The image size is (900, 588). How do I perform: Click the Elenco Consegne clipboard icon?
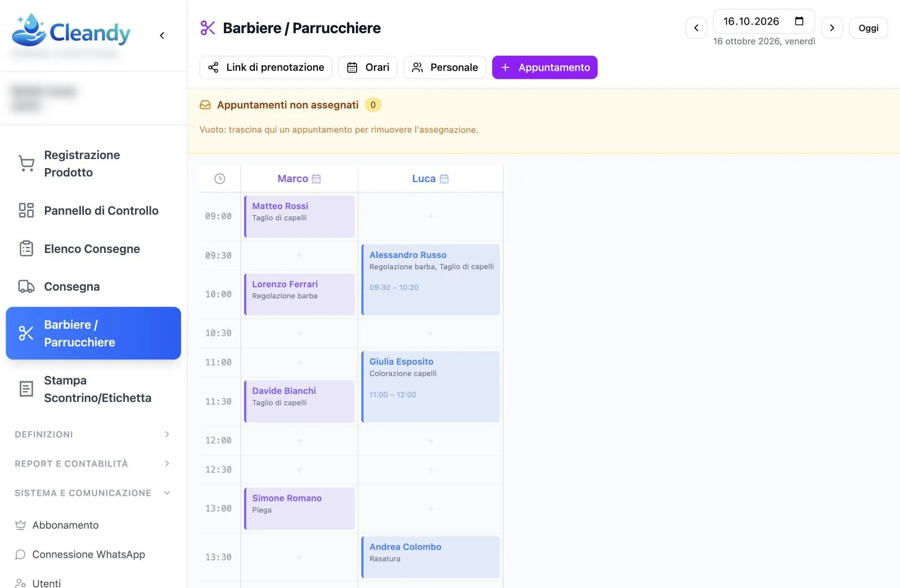(x=26, y=248)
